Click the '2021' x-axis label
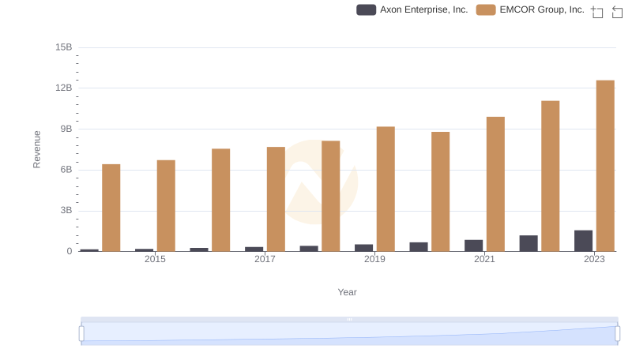This screenshot has height=364, width=632. tap(484, 259)
